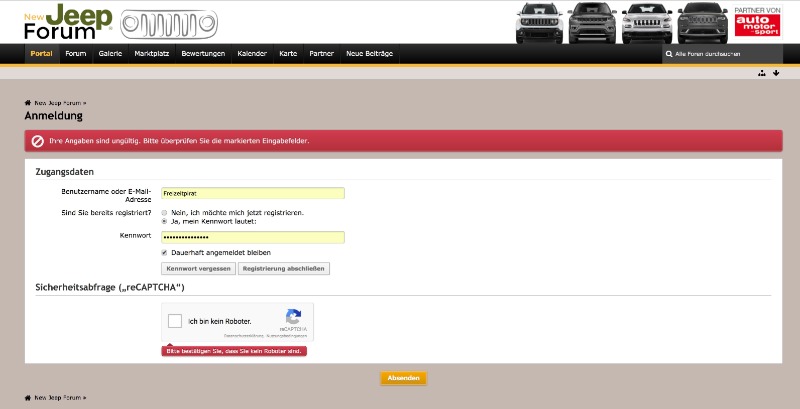The height and width of the screenshot is (409, 800).
Task: Open the Kalender navigation item
Action: point(251,53)
